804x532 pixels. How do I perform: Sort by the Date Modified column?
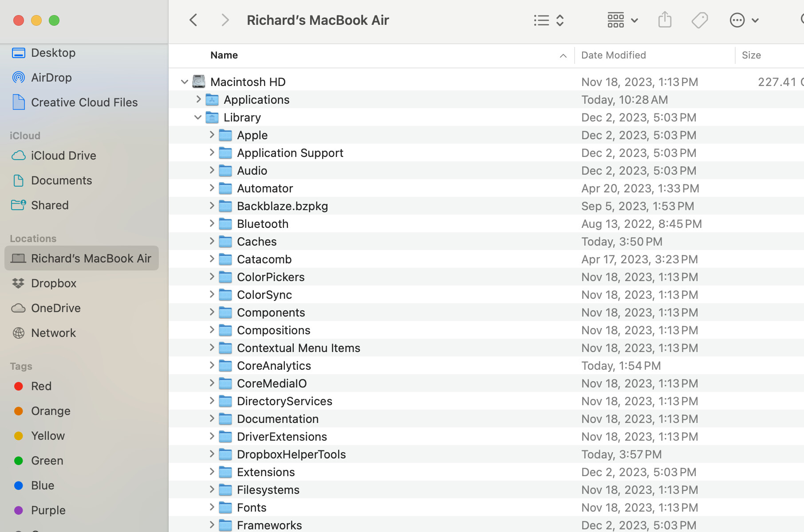coord(613,55)
